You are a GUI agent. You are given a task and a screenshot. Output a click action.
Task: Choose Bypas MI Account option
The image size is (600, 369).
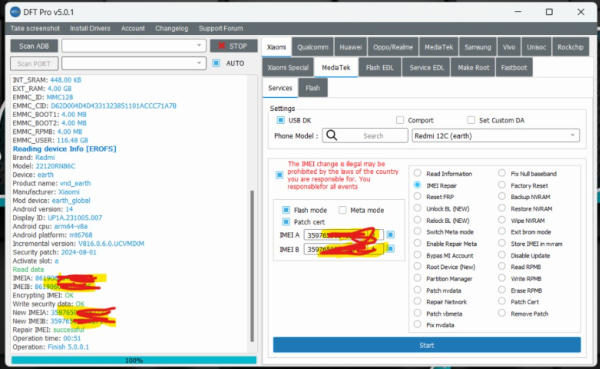pyautogui.click(x=417, y=255)
